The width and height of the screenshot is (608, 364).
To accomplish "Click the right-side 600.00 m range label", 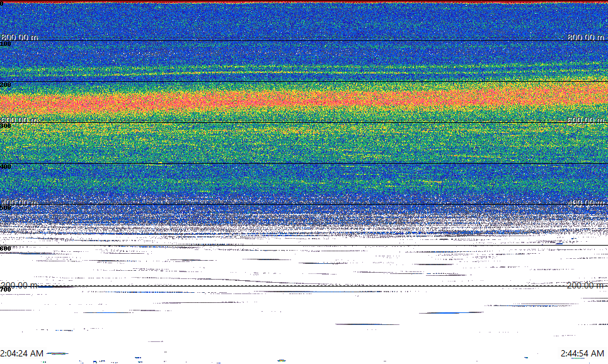I will pos(586,120).
